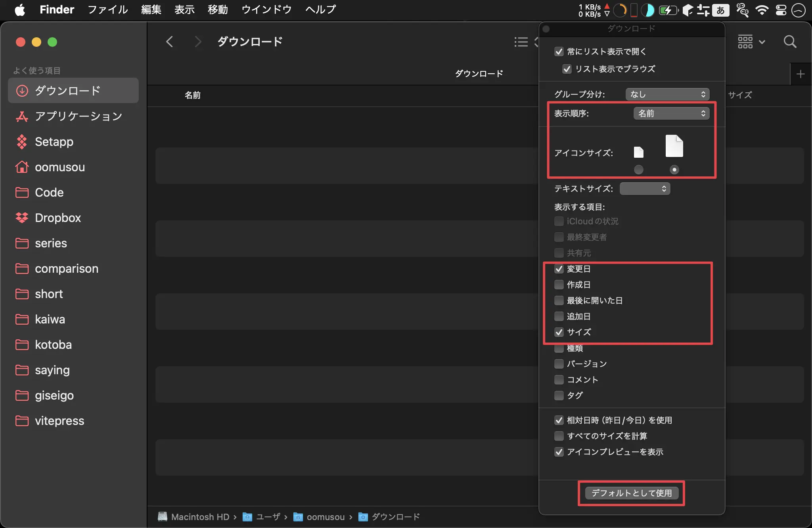812x528 pixels.
Task: Open the Finder application menu
Action: pyautogui.click(x=57, y=10)
